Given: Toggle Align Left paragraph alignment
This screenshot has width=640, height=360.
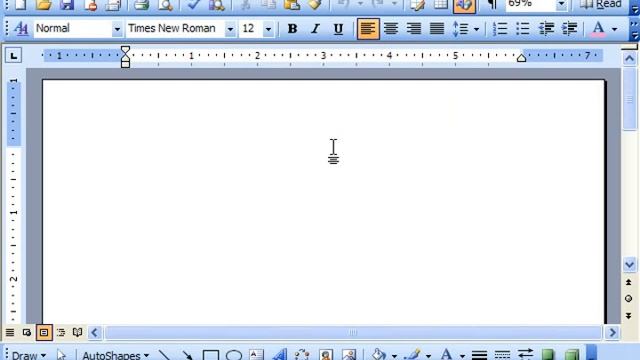Looking at the screenshot, I should coord(368,29).
